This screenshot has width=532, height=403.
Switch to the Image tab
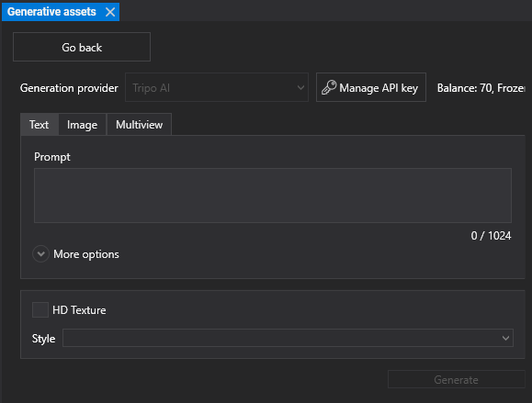point(82,125)
